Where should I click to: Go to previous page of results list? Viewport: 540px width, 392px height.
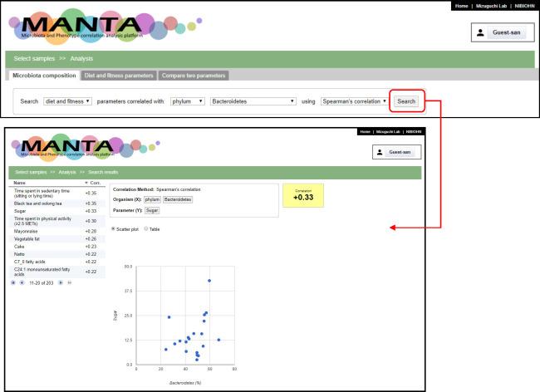pyautogui.click(x=21, y=282)
